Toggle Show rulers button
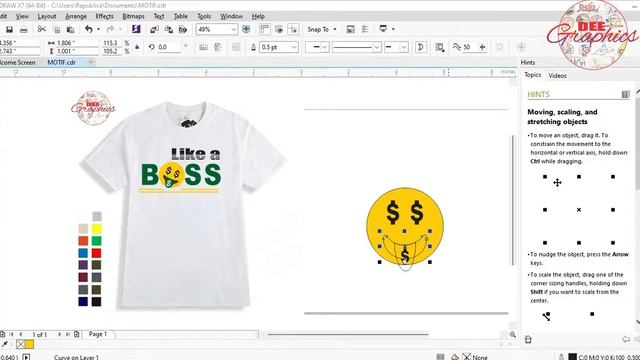The image size is (640, 360). coord(264,29)
